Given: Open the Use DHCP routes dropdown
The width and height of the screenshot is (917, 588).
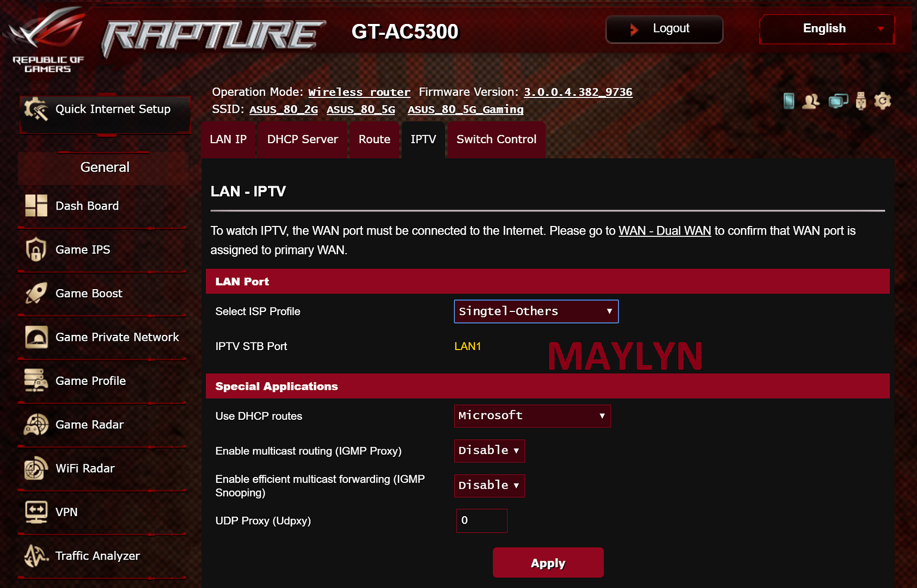Looking at the screenshot, I should (x=533, y=416).
